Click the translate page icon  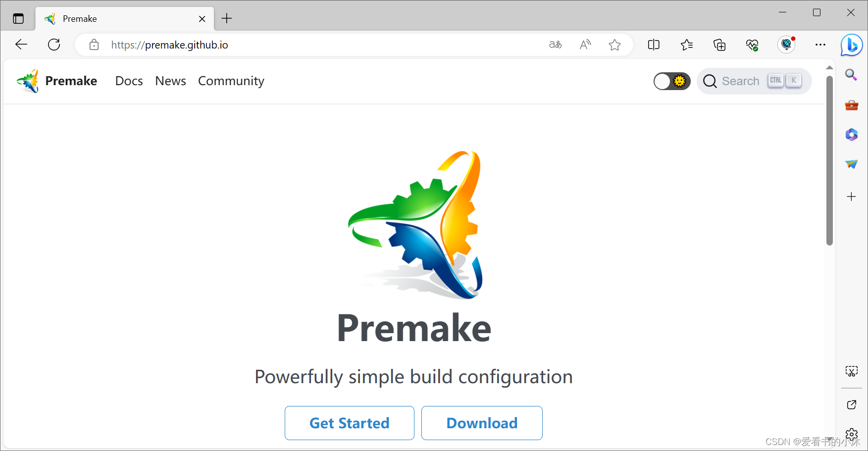click(555, 45)
